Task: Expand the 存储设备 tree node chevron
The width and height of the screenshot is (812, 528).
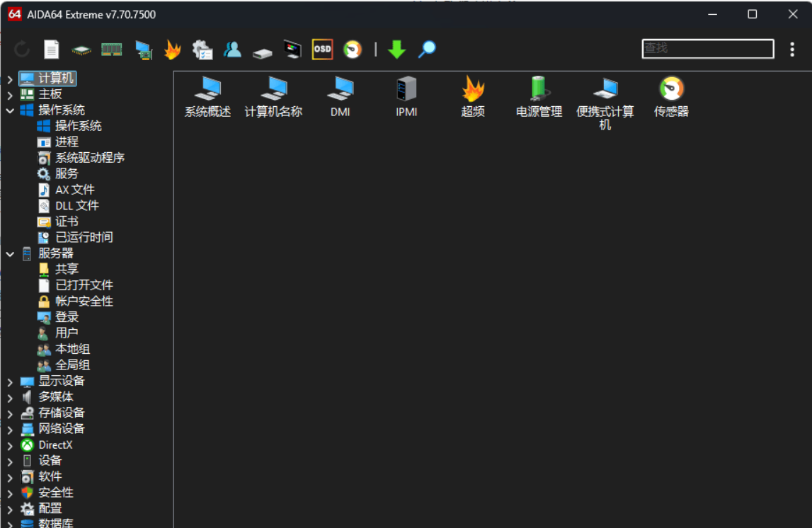Action: click(x=10, y=414)
